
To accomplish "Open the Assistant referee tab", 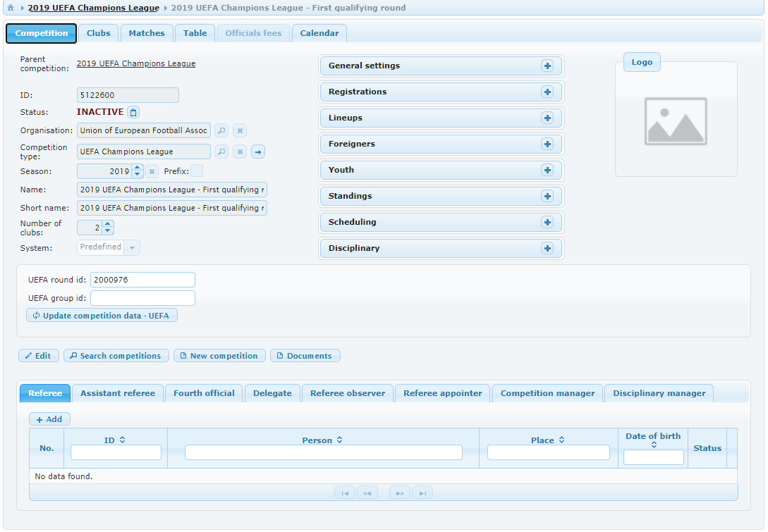I will (x=118, y=393).
